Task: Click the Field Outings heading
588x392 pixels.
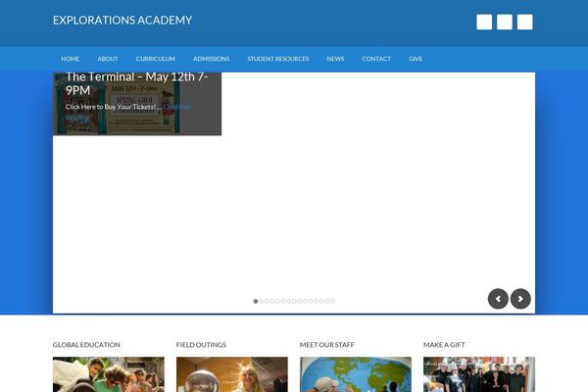Action: [x=201, y=344]
